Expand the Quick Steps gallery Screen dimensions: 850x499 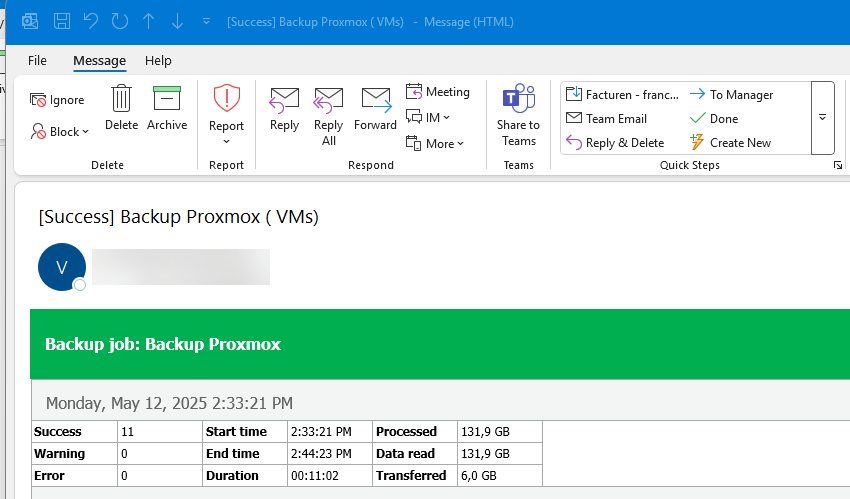pyautogui.click(x=822, y=118)
